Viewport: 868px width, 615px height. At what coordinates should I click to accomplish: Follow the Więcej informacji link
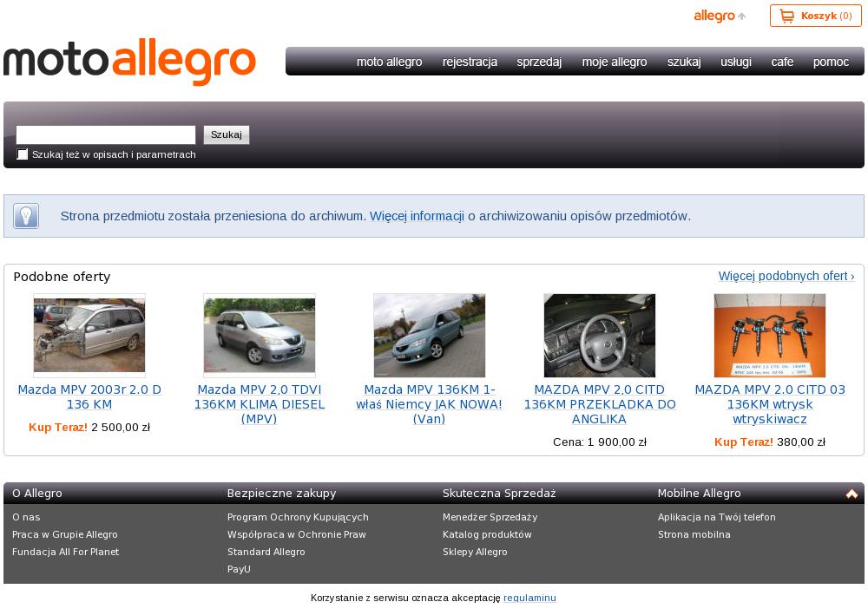417,216
